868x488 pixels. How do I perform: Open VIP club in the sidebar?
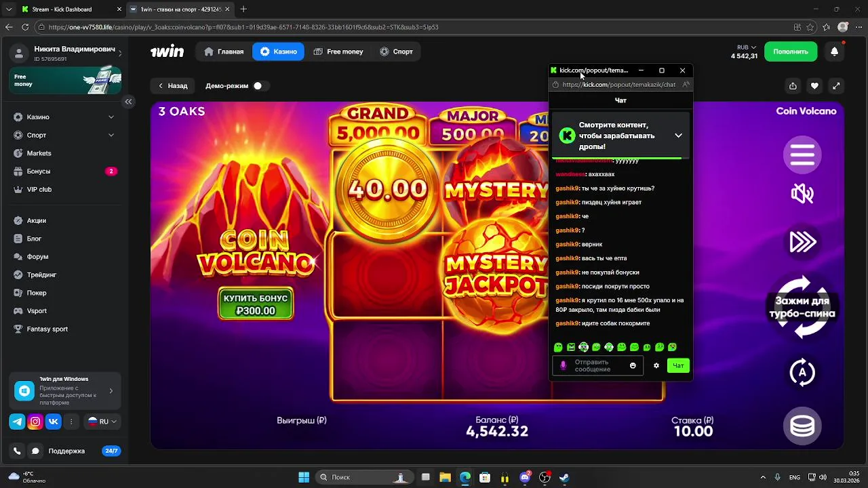(x=64, y=189)
